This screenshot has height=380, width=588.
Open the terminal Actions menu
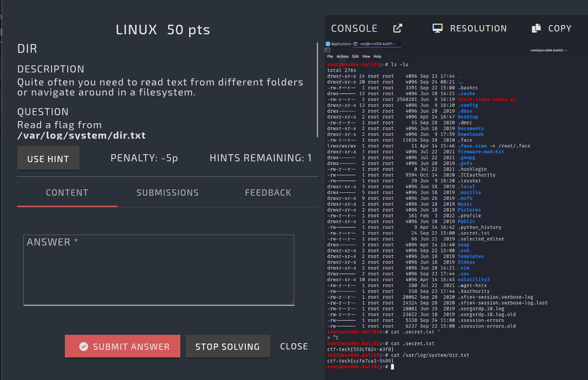342,57
